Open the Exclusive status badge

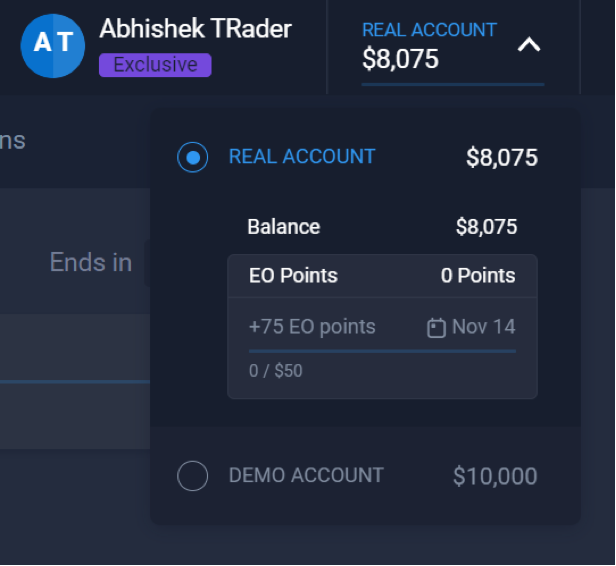[x=155, y=65]
